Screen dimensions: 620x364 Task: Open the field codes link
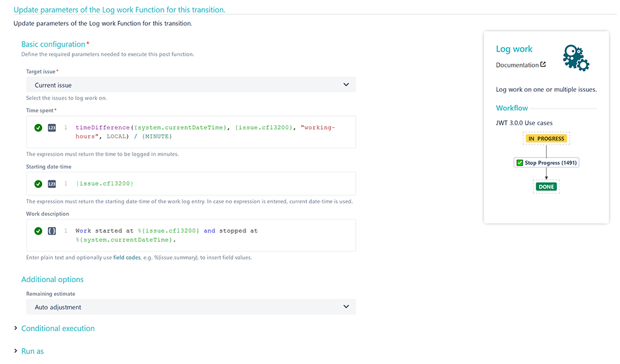click(x=127, y=257)
